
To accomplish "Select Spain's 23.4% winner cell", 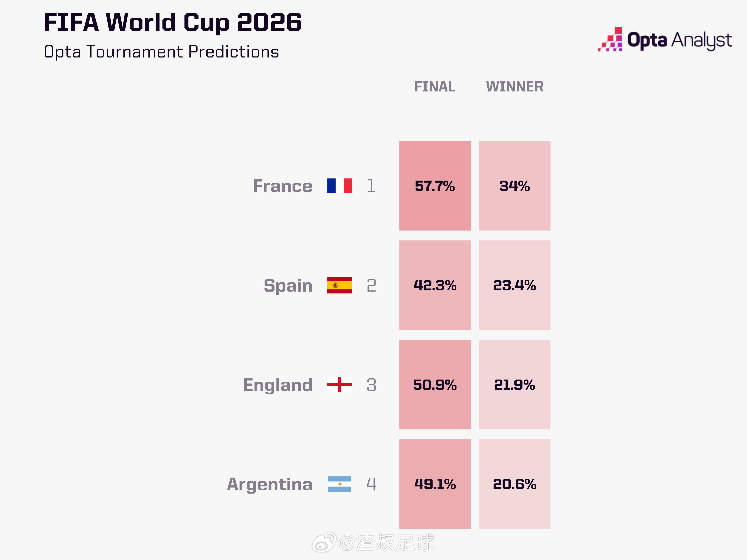I will pos(515,285).
